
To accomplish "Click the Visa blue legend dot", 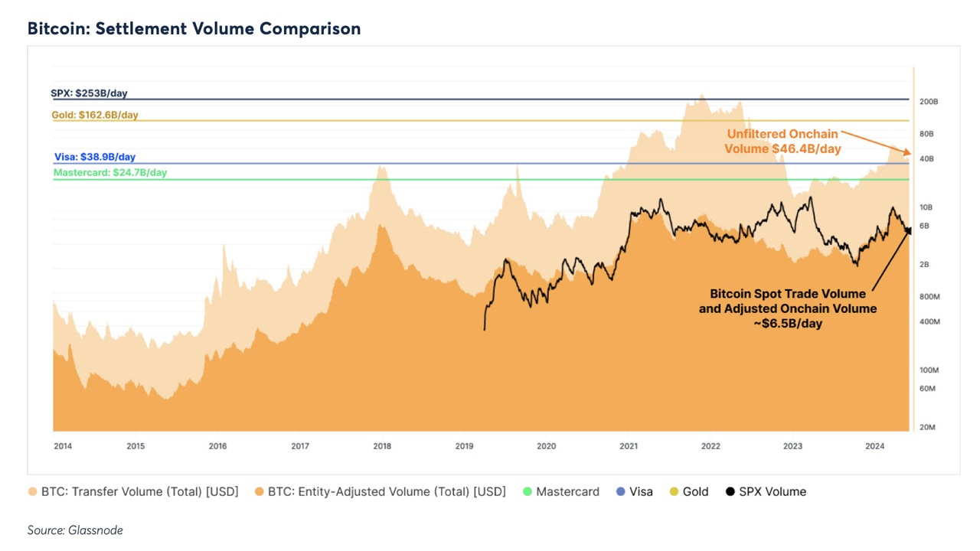I will (620, 492).
